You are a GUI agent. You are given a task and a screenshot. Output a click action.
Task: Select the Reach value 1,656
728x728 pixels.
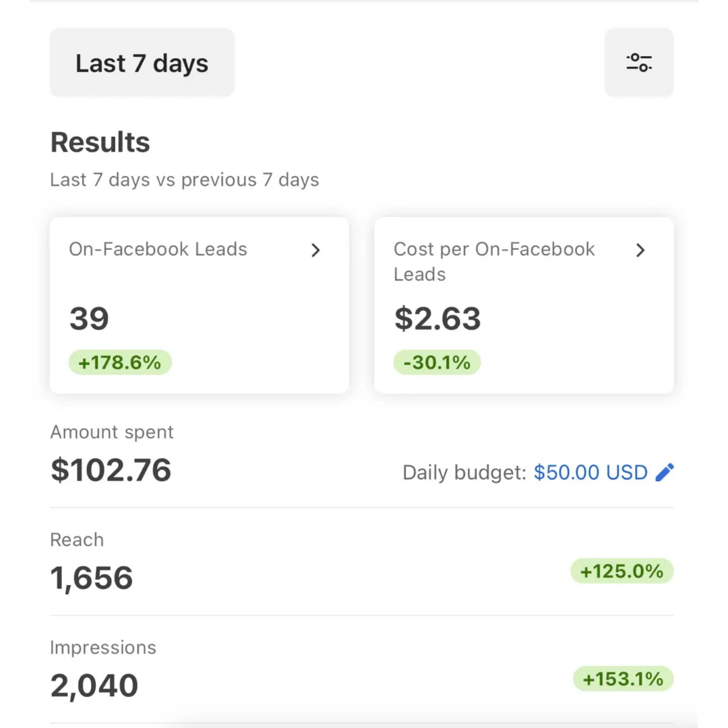(92, 578)
